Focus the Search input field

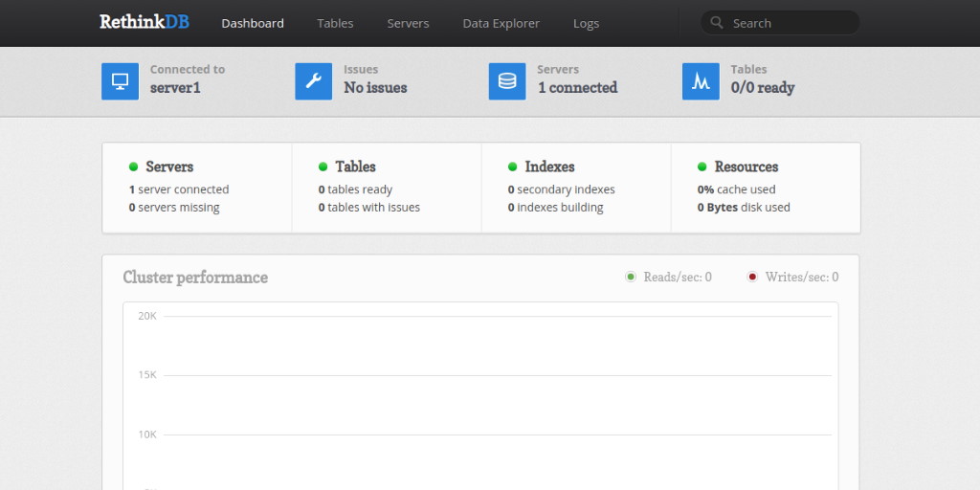(780, 23)
